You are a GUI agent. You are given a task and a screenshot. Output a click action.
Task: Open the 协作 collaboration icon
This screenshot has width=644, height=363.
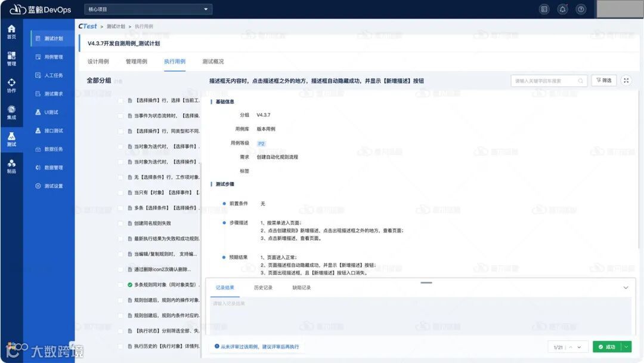tap(11, 85)
